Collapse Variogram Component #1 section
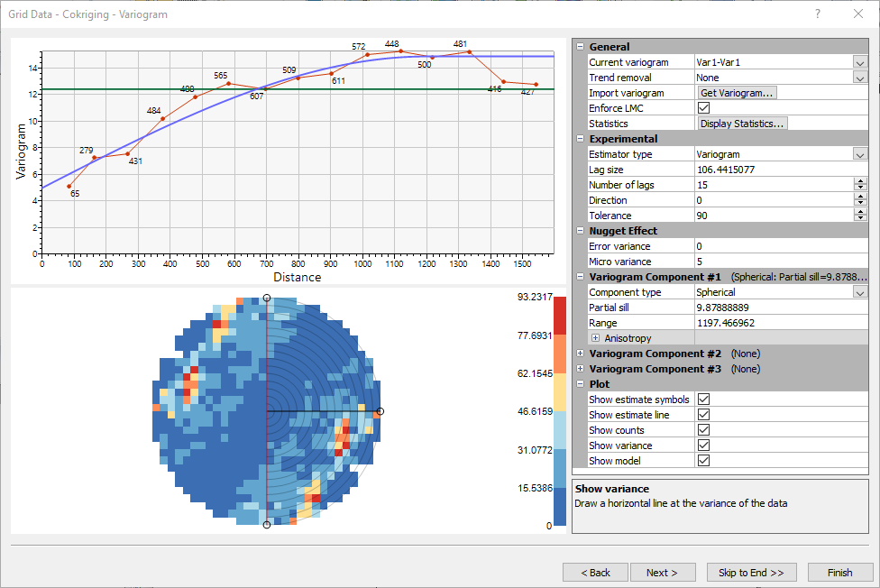 (581, 277)
